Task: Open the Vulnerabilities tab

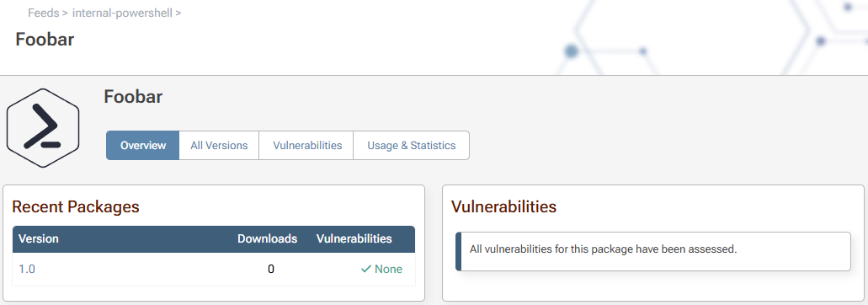Action: pos(307,146)
